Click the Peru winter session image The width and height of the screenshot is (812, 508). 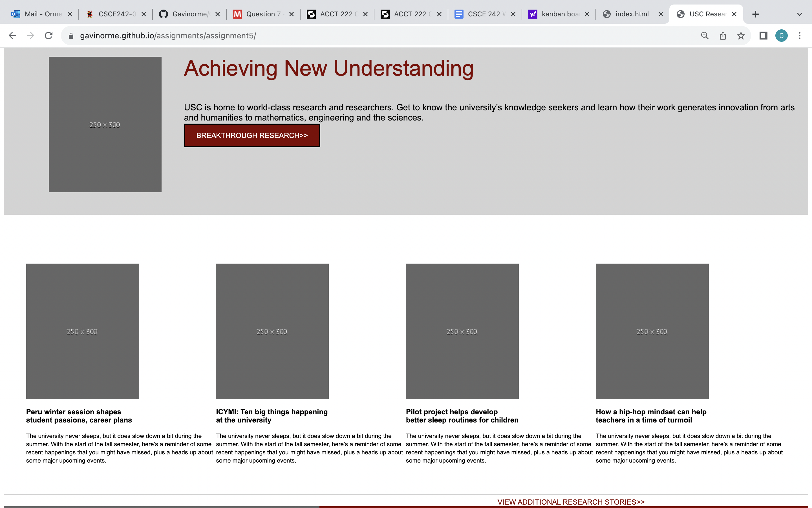coord(83,331)
